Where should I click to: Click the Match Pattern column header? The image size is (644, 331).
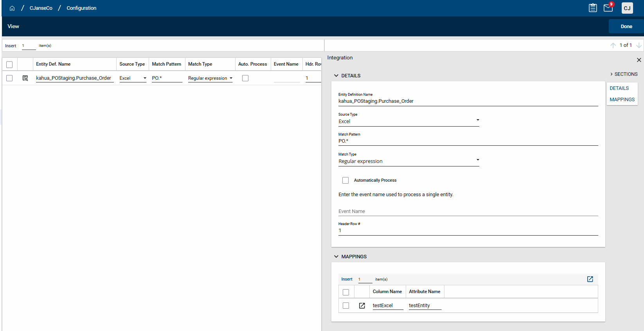(167, 64)
